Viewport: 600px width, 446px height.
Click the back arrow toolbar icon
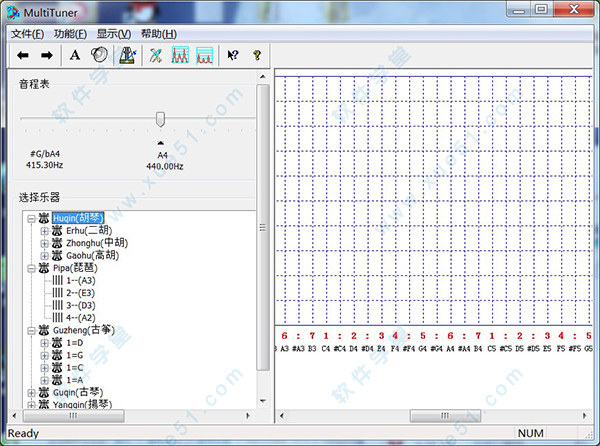tap(23, 55)
